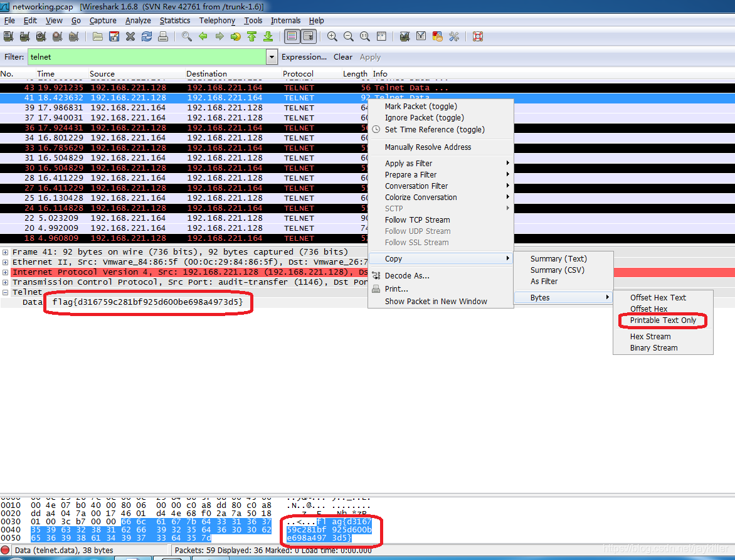Expand Internet Protocol Version 4 section

click(x=6, y=272)
